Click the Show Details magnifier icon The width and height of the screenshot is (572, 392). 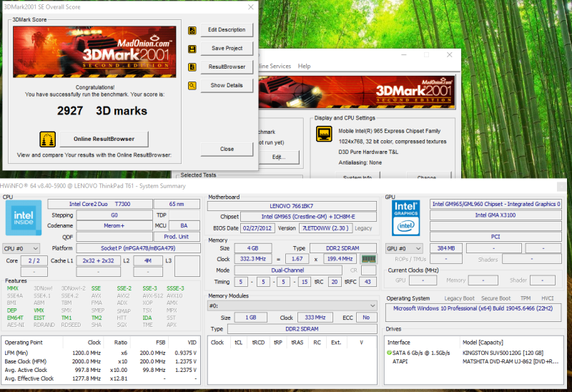[192, 86]
